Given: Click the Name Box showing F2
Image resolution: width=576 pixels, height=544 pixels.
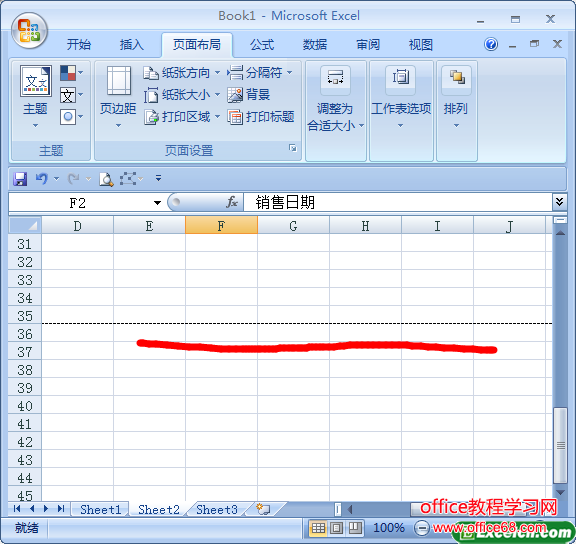Looking at the screenshot, I should (78, 202).
